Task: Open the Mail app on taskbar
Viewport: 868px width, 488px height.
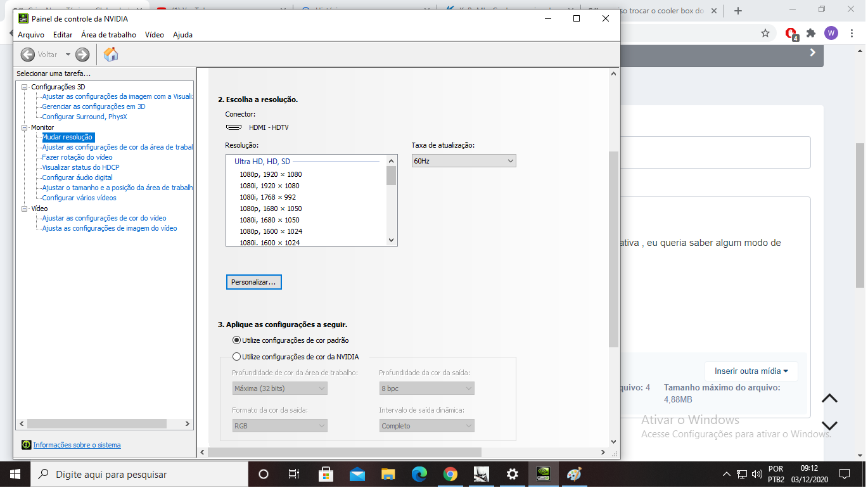Action: coord(357,474)
